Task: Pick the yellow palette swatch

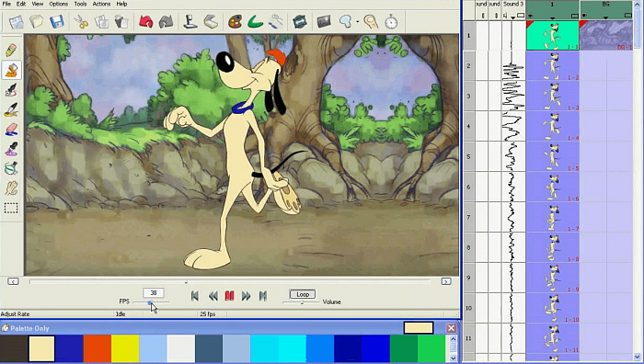Action: [125, 348]
